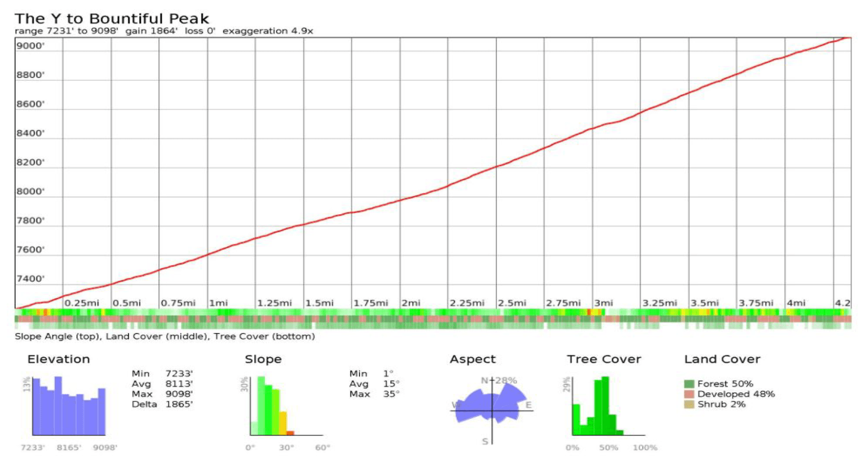Click the 'Slope Angle (top), Land Cover (middle)' caption
Screen dimensions: 868x461
[x=112, y=336]
